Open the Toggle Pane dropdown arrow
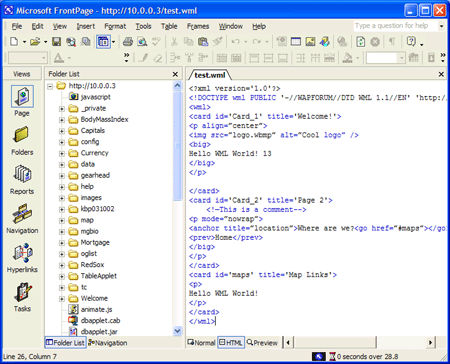Viewport: 450px width, 364px height. click(x=114, y=42)
